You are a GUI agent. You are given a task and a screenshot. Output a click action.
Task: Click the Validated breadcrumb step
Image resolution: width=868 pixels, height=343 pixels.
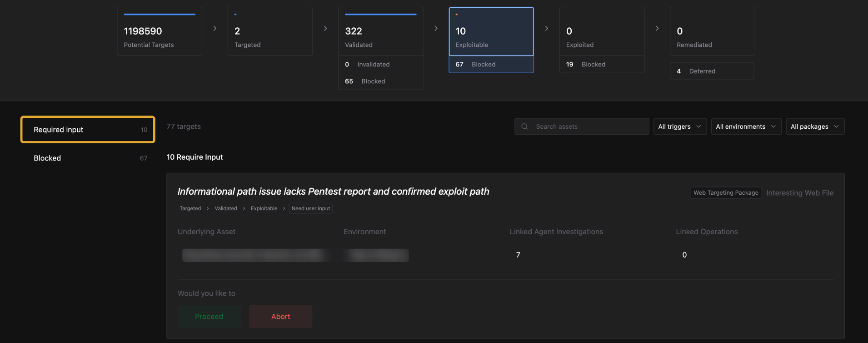pyautogui.click(x=226, y=208)
